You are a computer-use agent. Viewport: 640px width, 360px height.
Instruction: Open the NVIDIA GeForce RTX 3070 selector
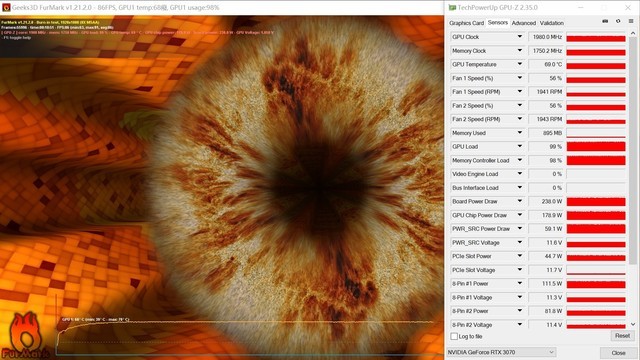[x=501, y=352]
